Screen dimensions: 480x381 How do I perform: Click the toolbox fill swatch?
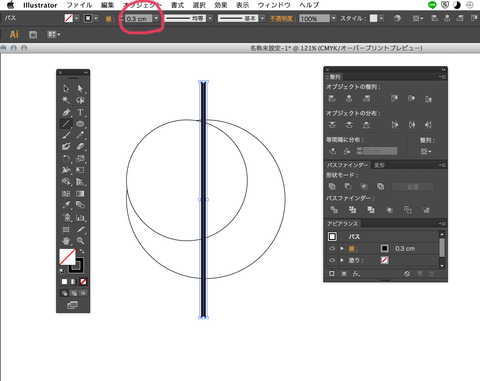67,257
